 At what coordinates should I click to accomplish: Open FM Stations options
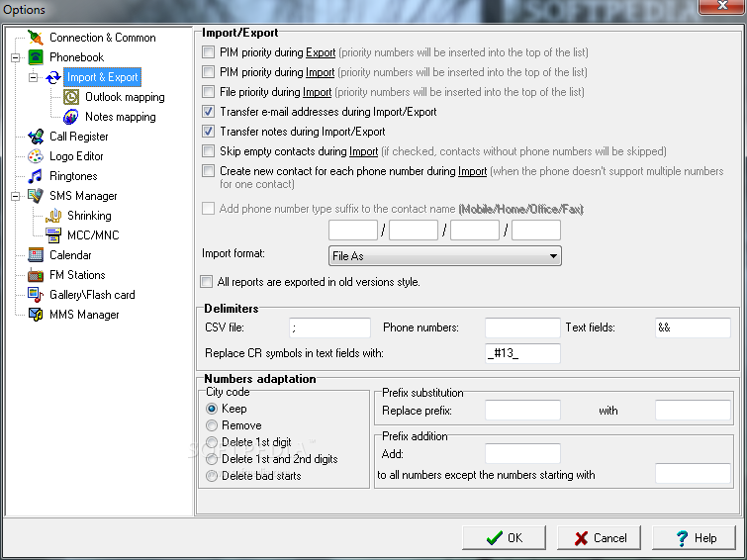point(77,275)
